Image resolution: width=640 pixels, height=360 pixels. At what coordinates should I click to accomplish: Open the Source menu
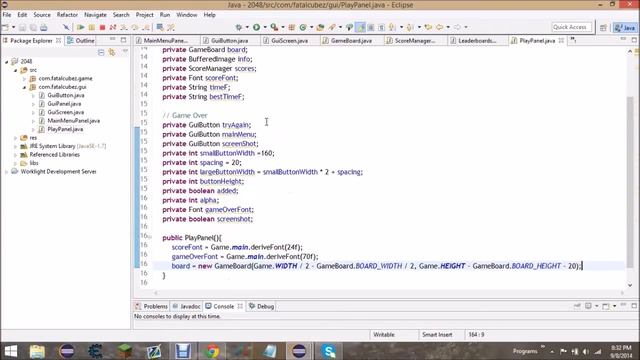42,15
